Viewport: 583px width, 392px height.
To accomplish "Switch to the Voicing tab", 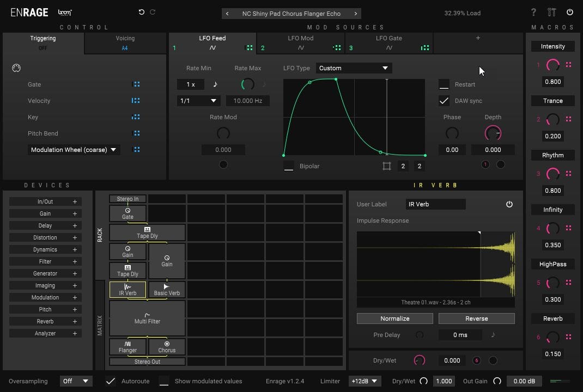I will tap(125, 42).
